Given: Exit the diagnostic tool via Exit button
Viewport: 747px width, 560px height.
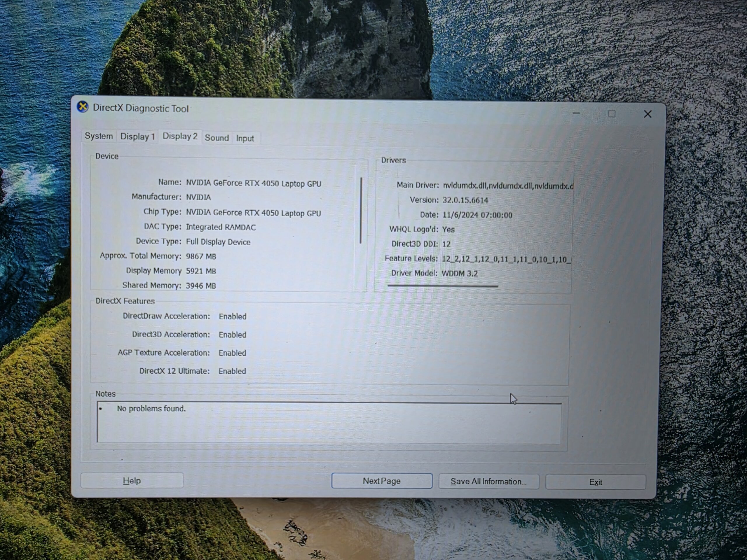Looking at the screenshot, I should [x=595, y=482].
